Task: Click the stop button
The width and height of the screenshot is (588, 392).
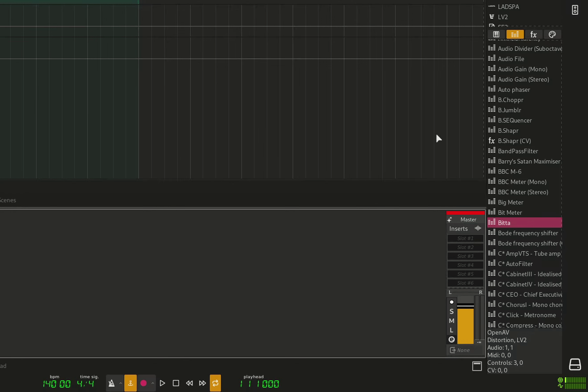Action: [176, 383]
